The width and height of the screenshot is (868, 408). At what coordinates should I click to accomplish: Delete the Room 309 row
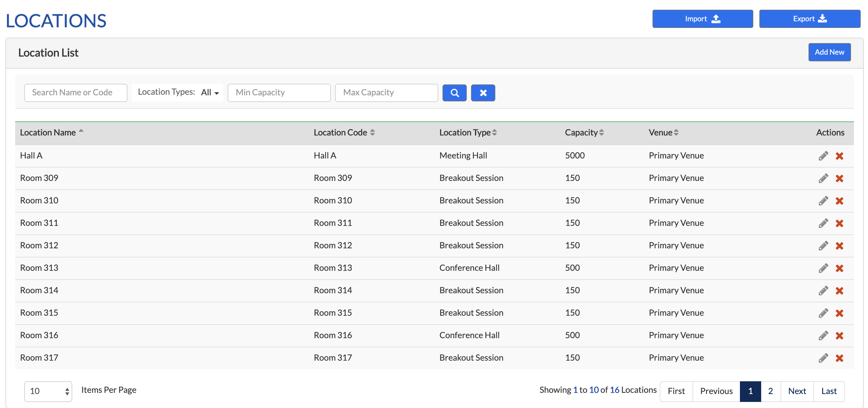[839, 178]
